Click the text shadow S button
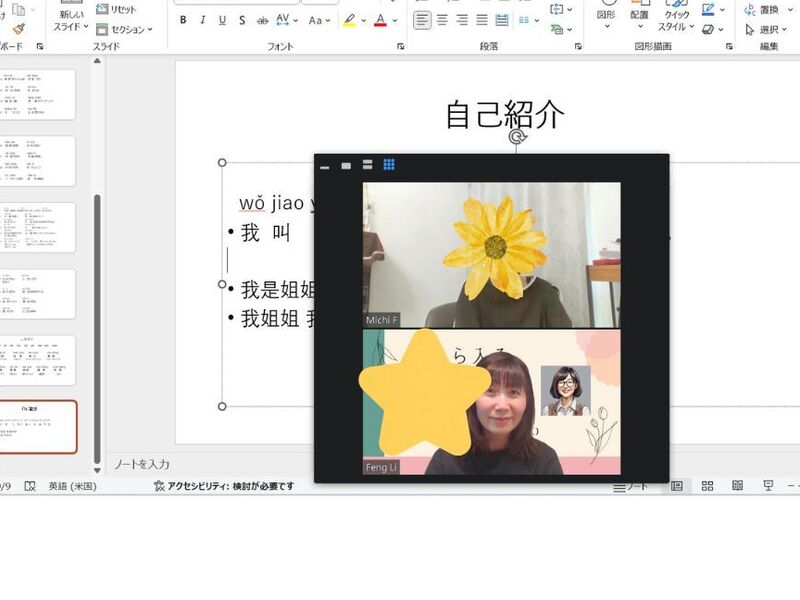The height and width of the screenshot is (600, 800). coord(242,20)
